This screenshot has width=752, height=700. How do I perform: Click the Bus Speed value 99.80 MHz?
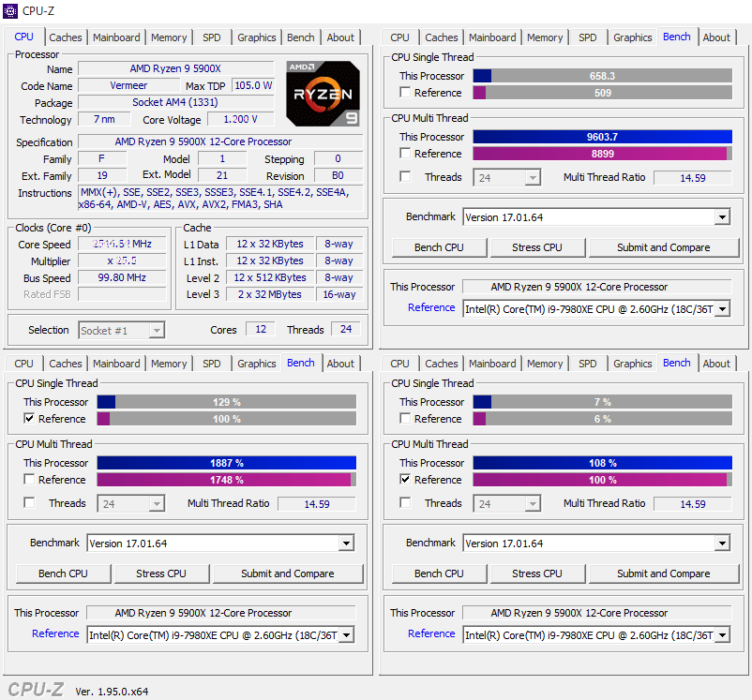pos(122,277)
